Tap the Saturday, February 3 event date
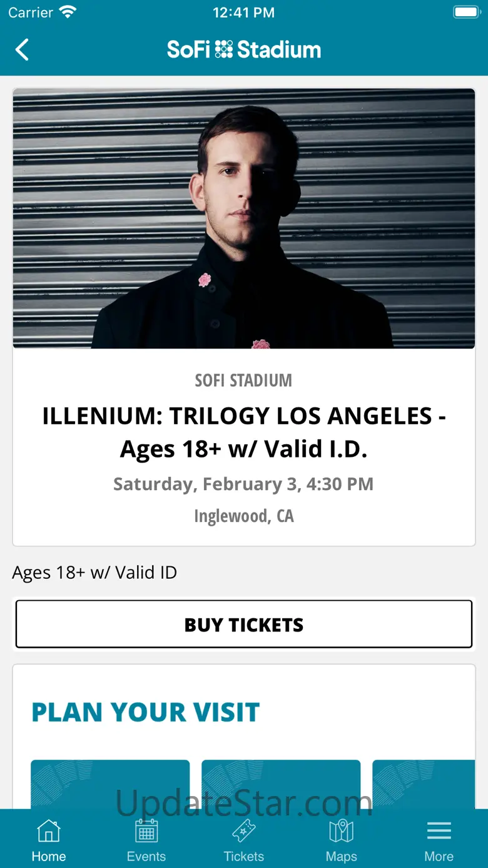Image resolution: width=488 pixels, height=868 pixels. [x=244, y=484]
